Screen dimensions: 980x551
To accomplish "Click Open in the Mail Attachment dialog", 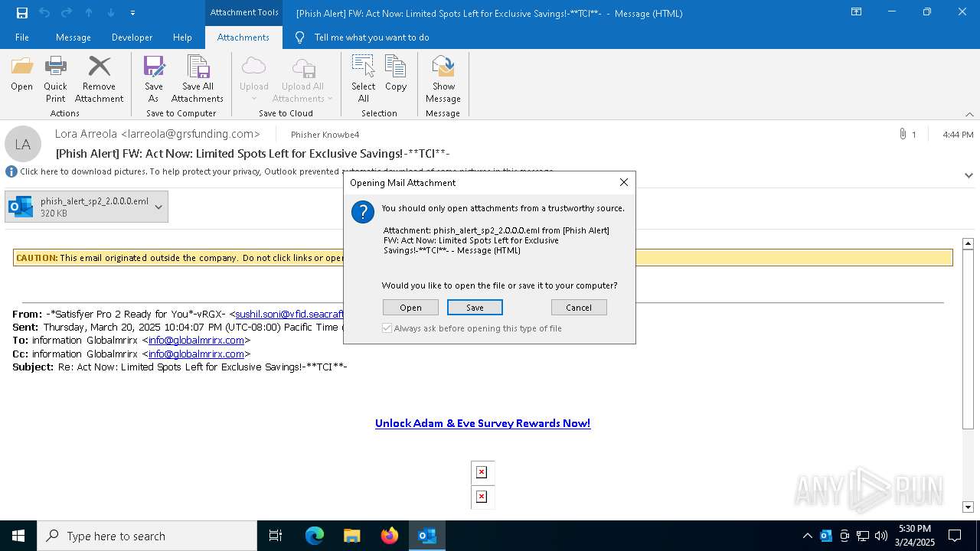I will pos(410,308).
